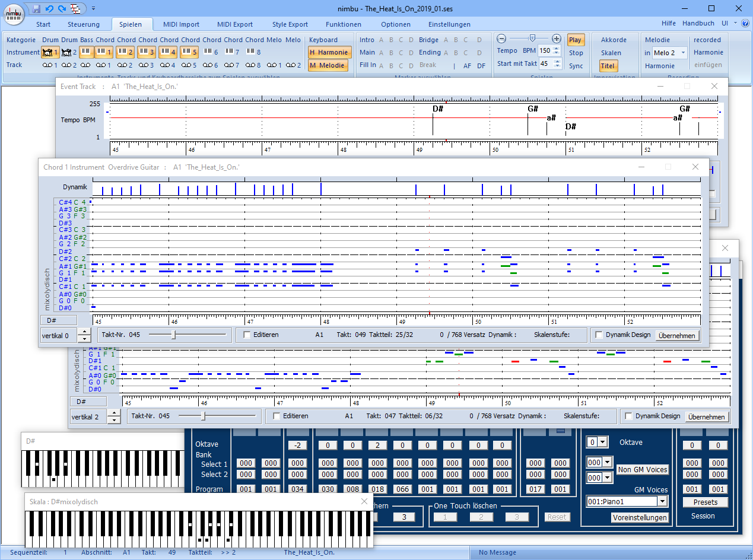The width and height of the screenshot is (753, 560).
Task: Switch to the Steuerung tab
Action: 84,24
